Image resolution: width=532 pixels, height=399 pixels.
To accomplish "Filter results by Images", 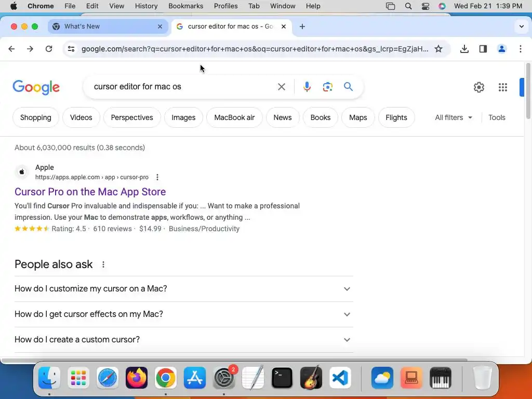I will [x=183, y=117].
